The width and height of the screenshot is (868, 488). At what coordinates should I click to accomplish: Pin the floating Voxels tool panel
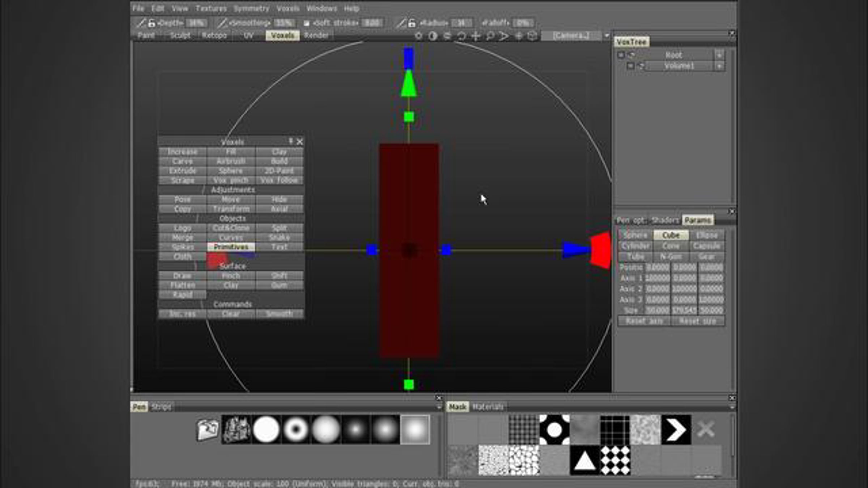pyautogui.click(x=290, y=141)
